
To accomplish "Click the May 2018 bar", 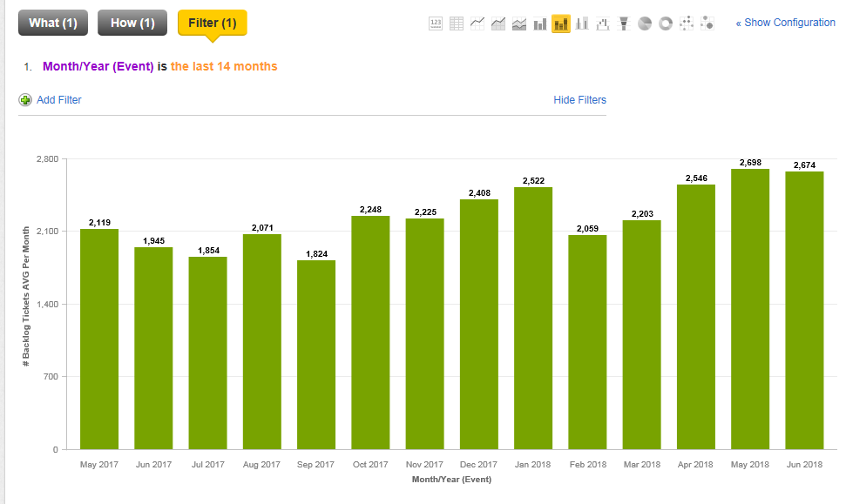I will [x=749, y=309].
